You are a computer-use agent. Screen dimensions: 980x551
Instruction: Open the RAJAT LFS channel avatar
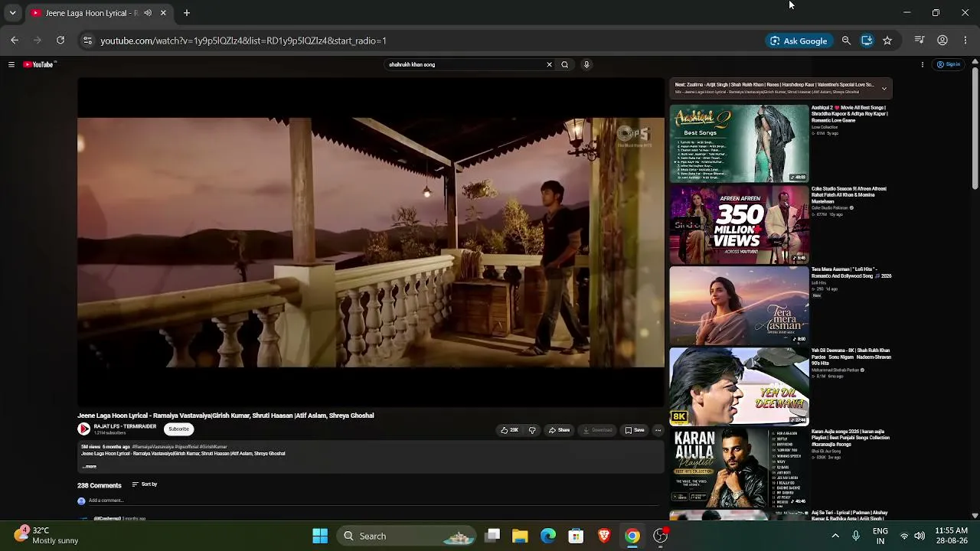point(83,429)
